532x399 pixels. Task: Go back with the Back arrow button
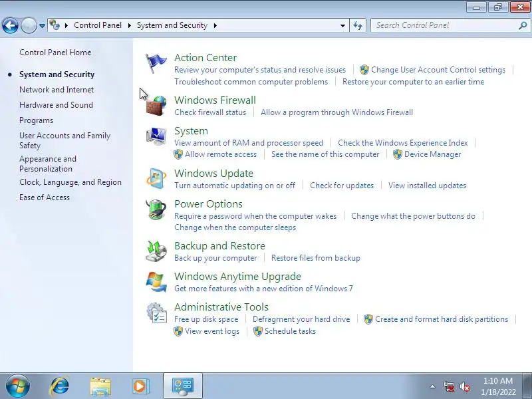coord(10,25)
